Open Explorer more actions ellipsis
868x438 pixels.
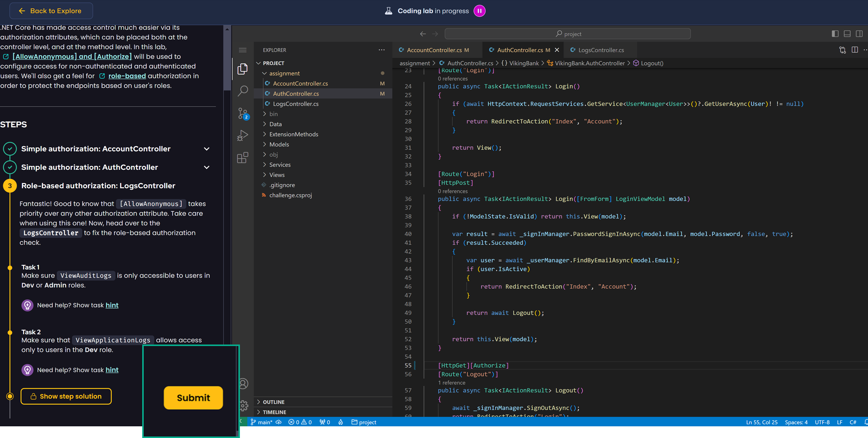[x=382, y=50]
